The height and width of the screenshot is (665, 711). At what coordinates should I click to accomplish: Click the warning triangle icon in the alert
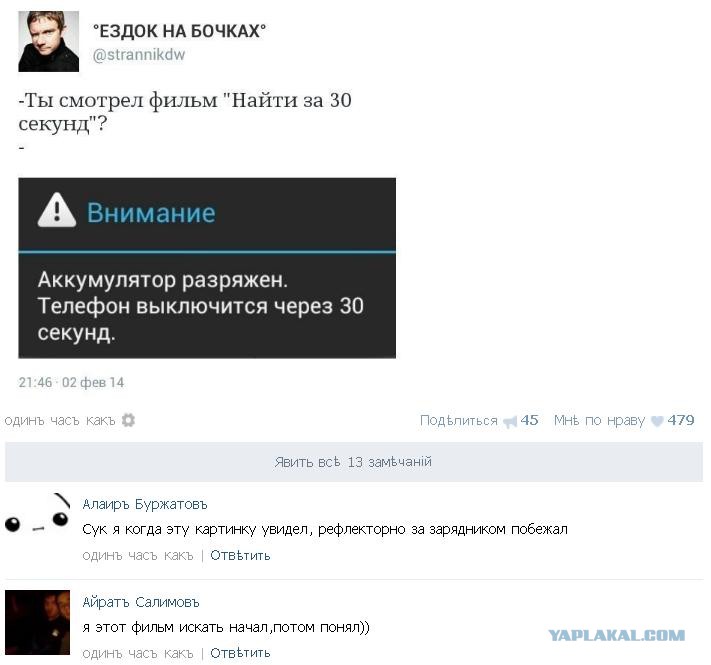57,210
